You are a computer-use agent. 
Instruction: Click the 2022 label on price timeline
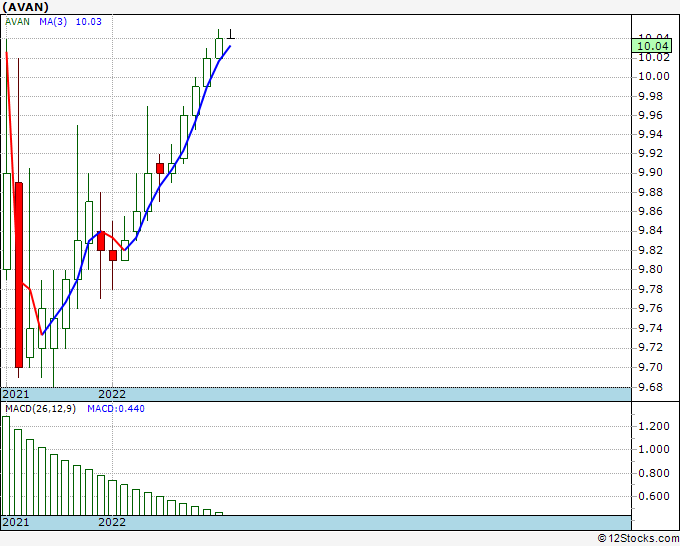pyautogui.click(x=112, y=394)
